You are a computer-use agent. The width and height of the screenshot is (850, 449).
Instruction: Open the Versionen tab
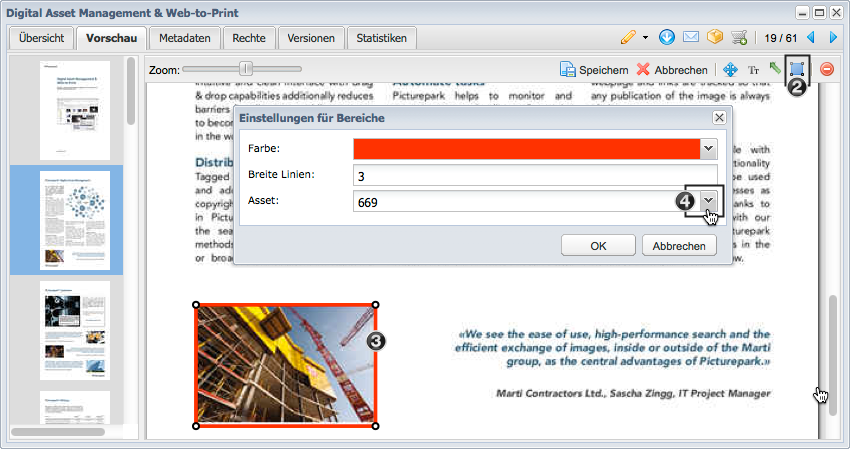pyautogui.click(x=311, y=38)
